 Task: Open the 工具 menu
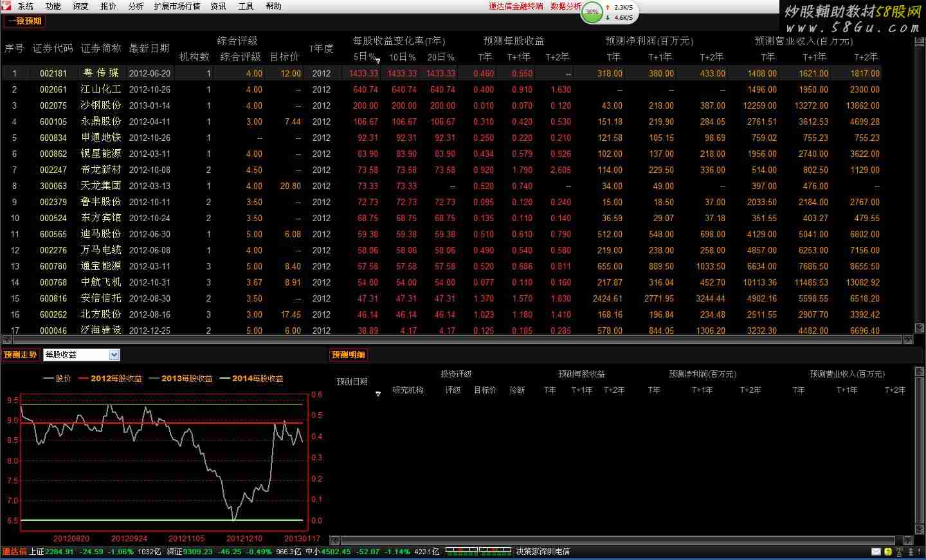click(x=246, y=6)
